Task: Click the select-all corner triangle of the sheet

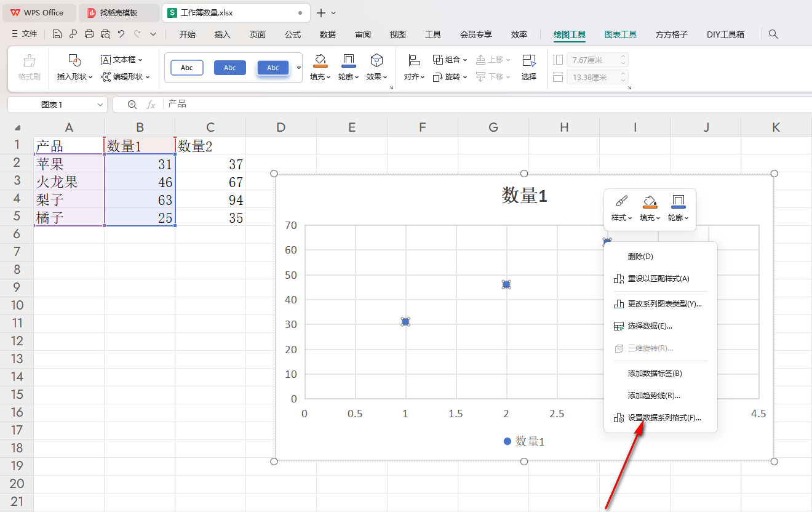Action: point(17,128)
